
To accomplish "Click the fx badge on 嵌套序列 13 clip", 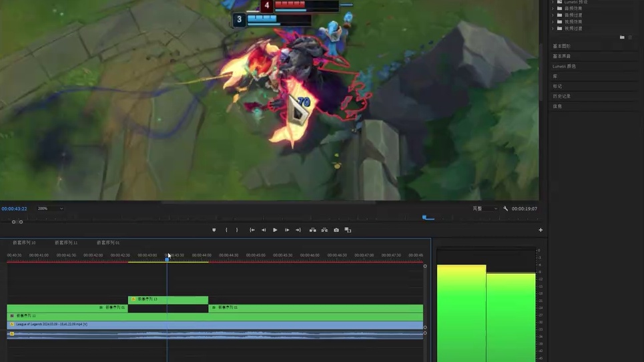I will pyautogui.click(x=133, y=299).
